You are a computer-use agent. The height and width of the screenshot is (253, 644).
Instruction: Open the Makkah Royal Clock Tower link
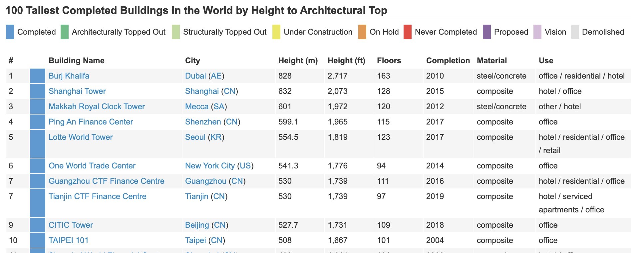click(x=97, y=107)
